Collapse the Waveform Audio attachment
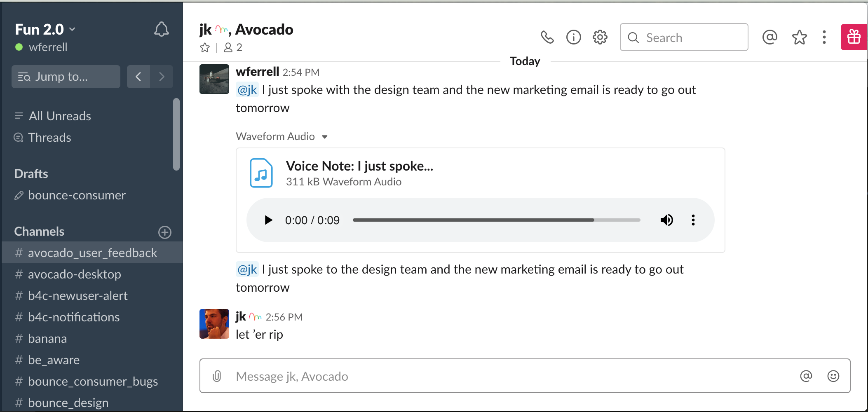The width and height of the screenshot is (868, 412). pos(325,136)
